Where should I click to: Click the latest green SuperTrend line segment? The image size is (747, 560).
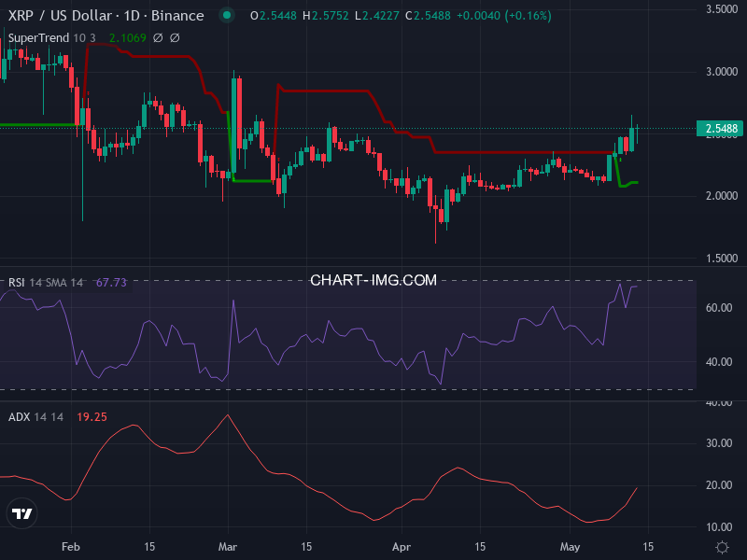coord(628,184)
